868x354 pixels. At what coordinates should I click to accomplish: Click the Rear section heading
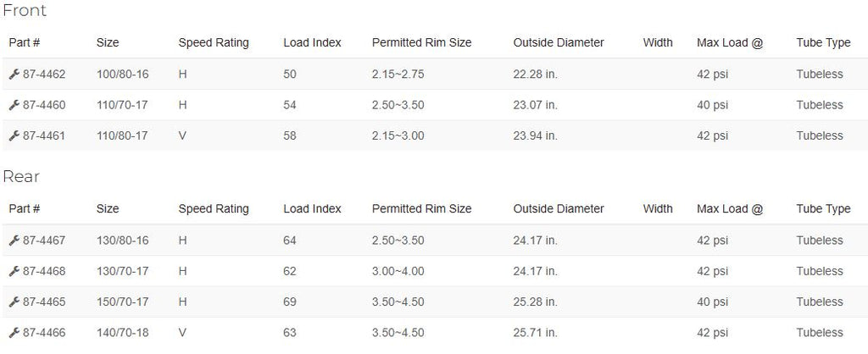[21, 177]
